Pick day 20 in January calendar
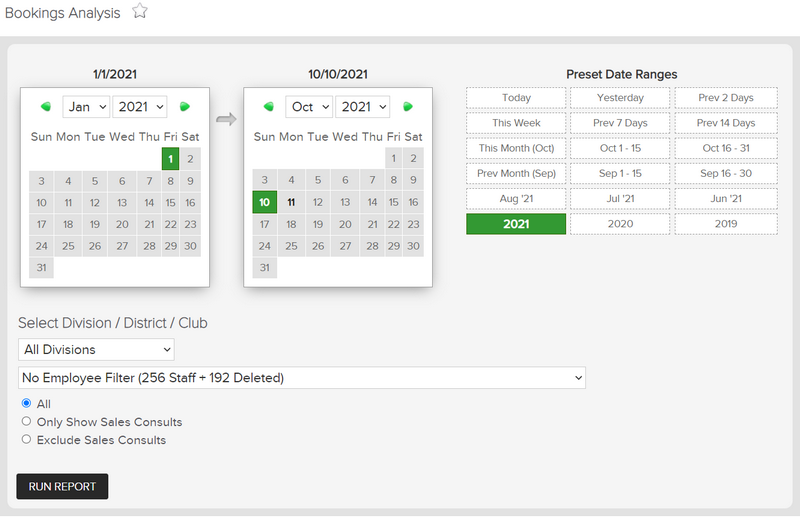This screenshot has width=800, height=517. tap(122, 225)
